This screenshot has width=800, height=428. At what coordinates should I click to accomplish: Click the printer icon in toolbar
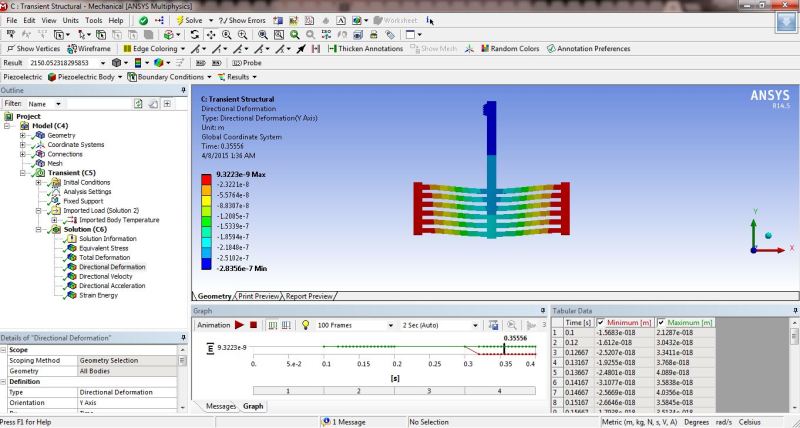[x=373, y=35]
